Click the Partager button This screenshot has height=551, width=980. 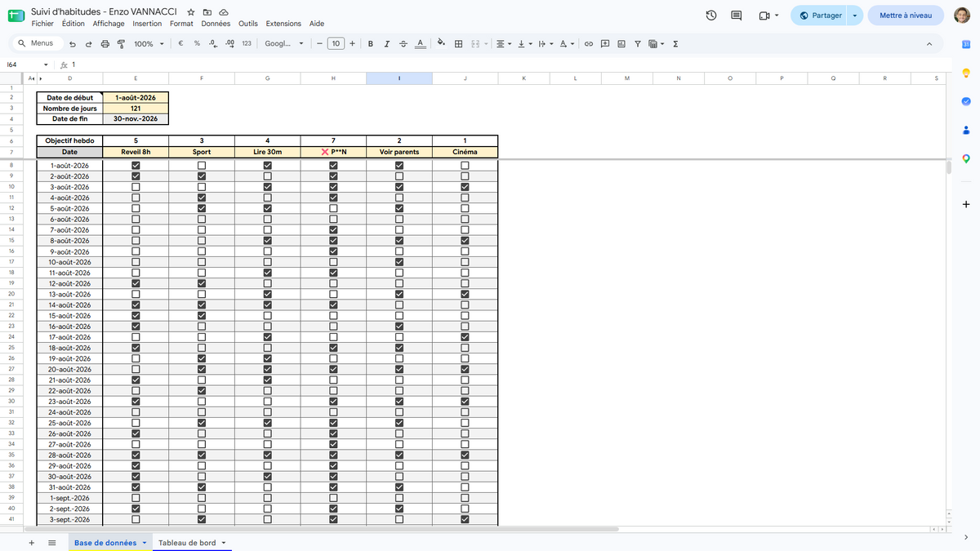click(x=820, y=16)
